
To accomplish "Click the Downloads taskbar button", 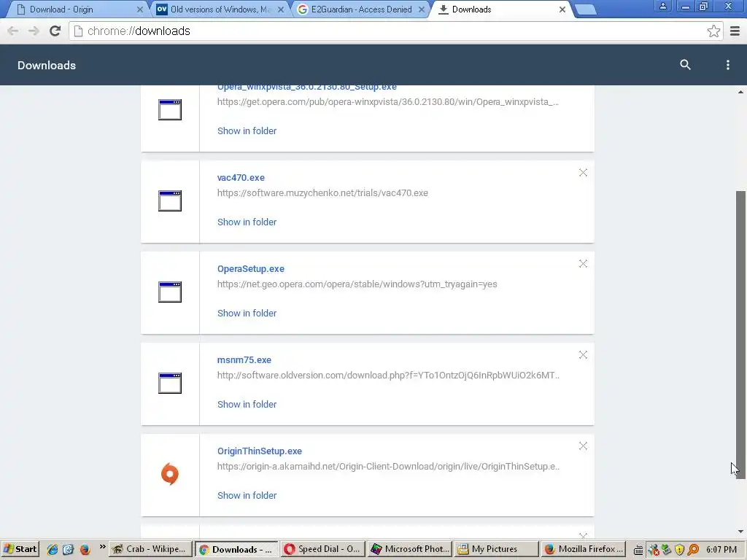I will click(237, 549).
